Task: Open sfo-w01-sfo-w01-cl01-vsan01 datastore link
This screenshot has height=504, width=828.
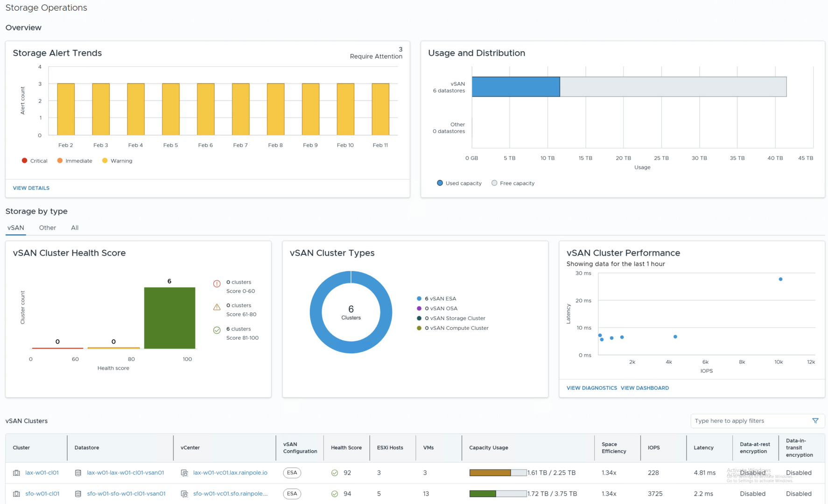Action: [126, 494]
